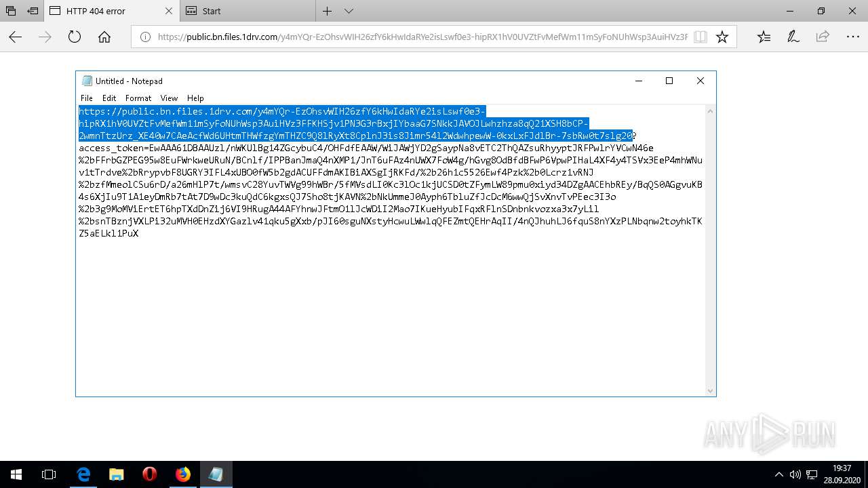Viewport: 868px width, 488px height.
Task: Set tabs aside in Edge
Action: pyautogui.click(x=33, y=11)
